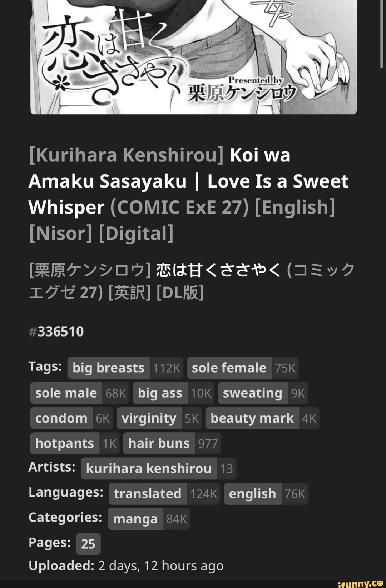Click the 'sweating' tag
The height and width of the screenshot is (588, 386).
[x=252, y=393]
